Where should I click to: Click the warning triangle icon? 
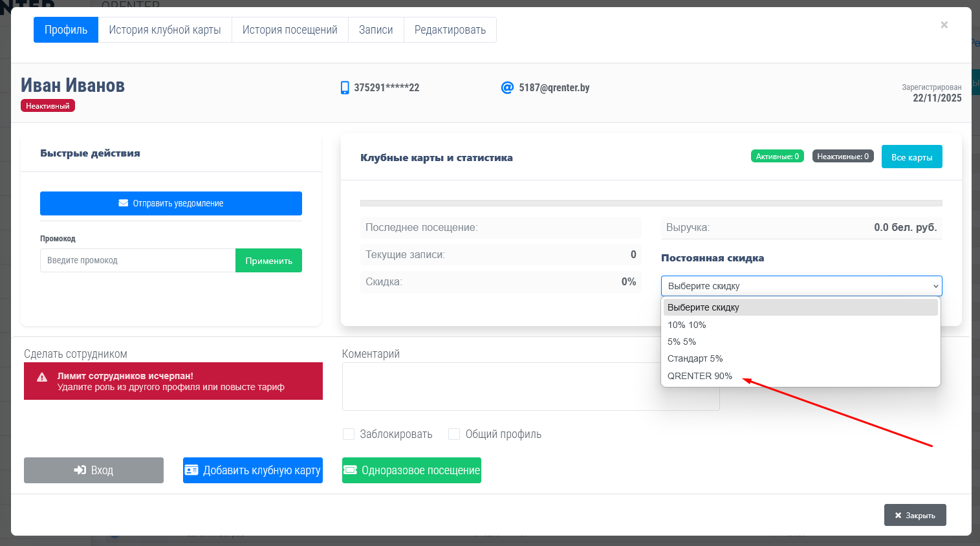tap(42, 378)
